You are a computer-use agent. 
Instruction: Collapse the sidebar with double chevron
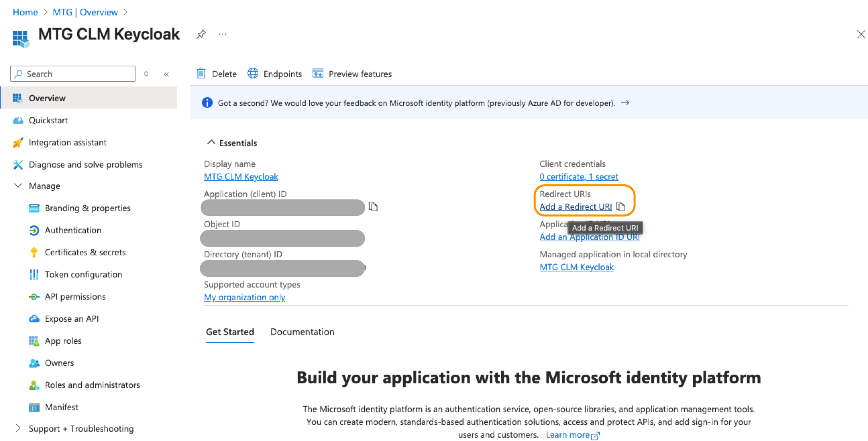click(166, 74)
